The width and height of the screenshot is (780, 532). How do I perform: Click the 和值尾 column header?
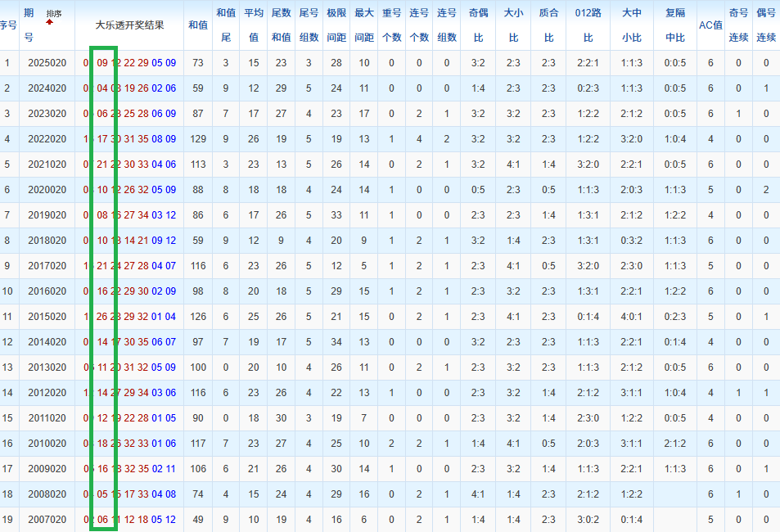point(226,25)
